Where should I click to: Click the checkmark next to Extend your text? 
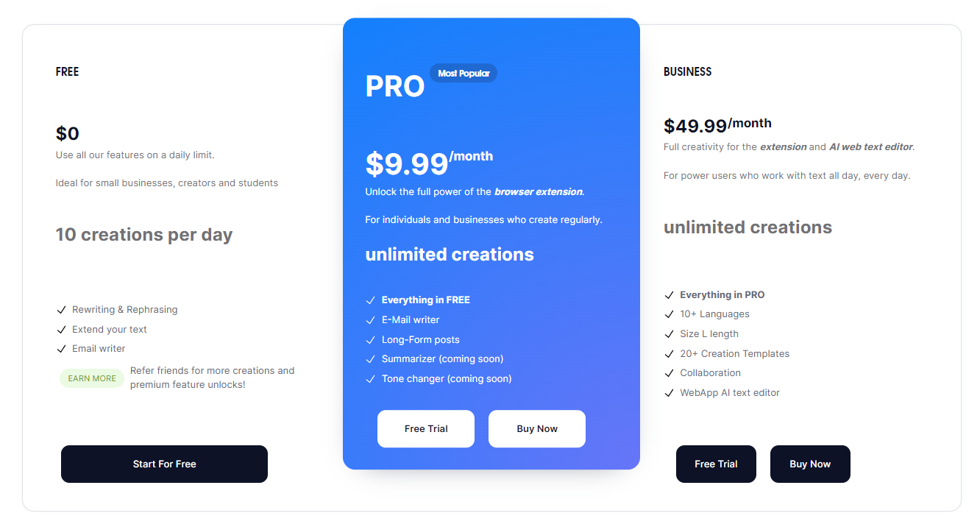62,330
